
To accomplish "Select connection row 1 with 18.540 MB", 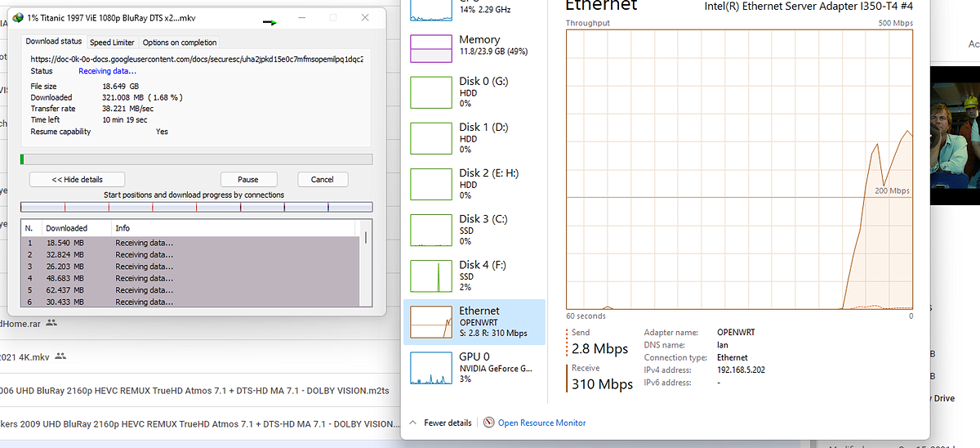I will (189, 243).
